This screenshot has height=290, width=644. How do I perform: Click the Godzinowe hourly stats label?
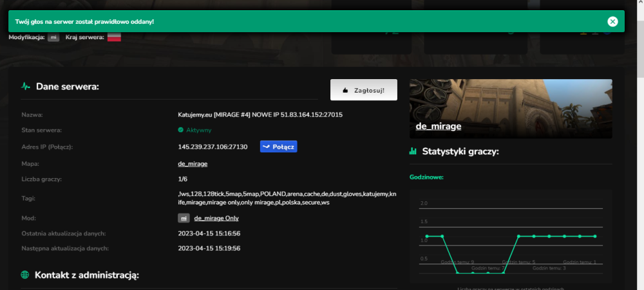(426, 177)
